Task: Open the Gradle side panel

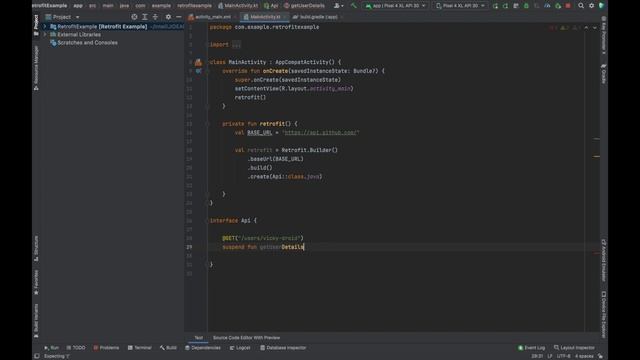Action: point(604,73)
